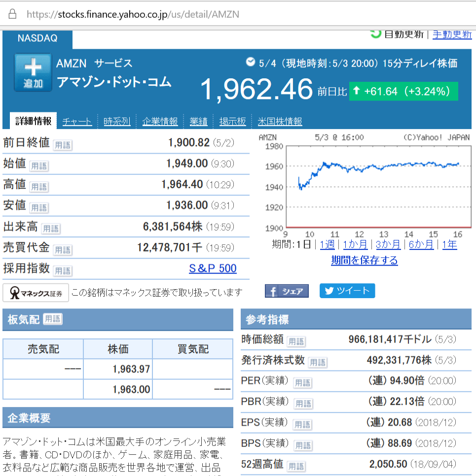
Task: Open the 用語 glossary for 発行済株式数
Action: point(318,363)
